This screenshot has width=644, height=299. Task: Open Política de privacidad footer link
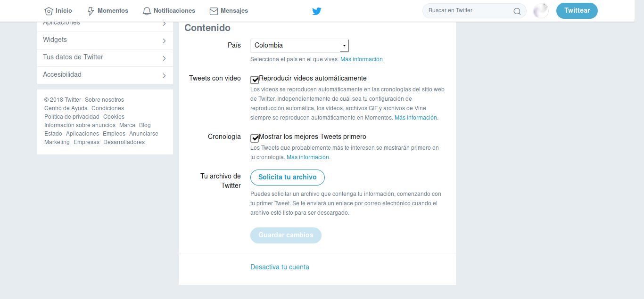[x=72, y=117]
